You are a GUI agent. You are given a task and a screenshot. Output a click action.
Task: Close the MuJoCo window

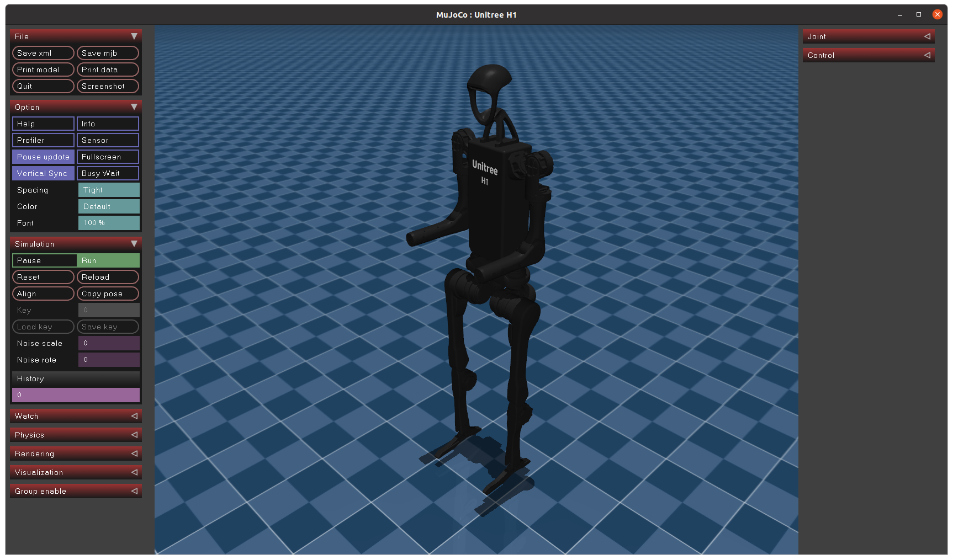[x=938, y=15]
